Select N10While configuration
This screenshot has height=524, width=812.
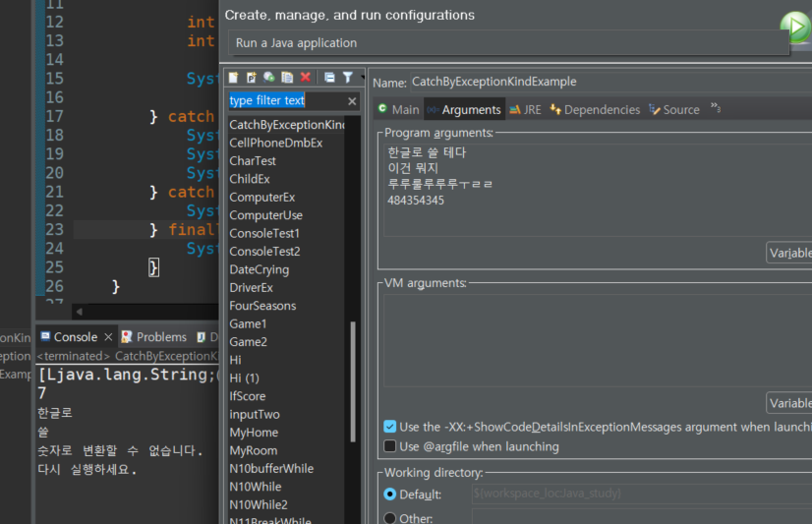(x=256, y=487)
